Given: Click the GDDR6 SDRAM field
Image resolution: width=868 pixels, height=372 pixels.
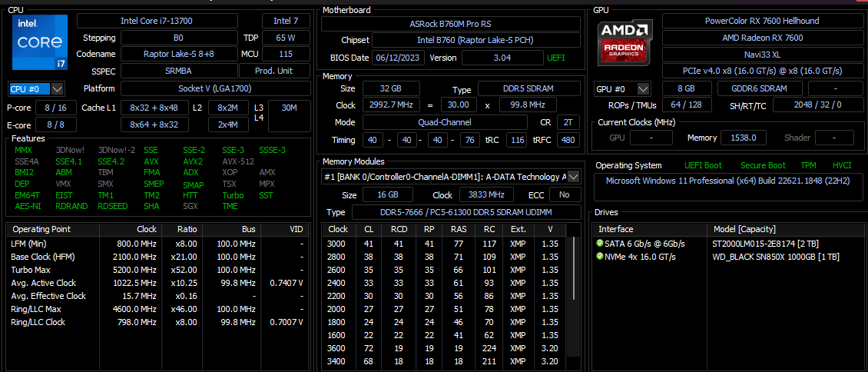Looking at the screenshot, I should click(760, 88).
